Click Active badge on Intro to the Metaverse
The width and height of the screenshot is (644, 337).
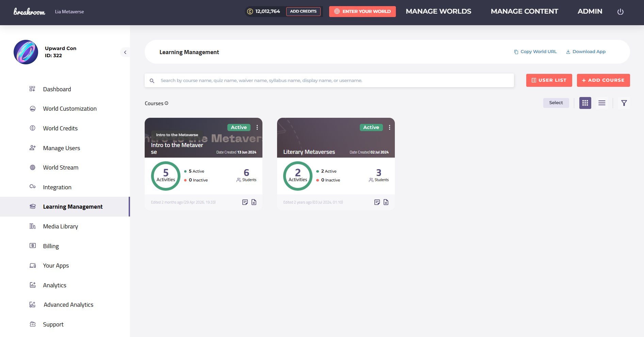click(239, 127)
